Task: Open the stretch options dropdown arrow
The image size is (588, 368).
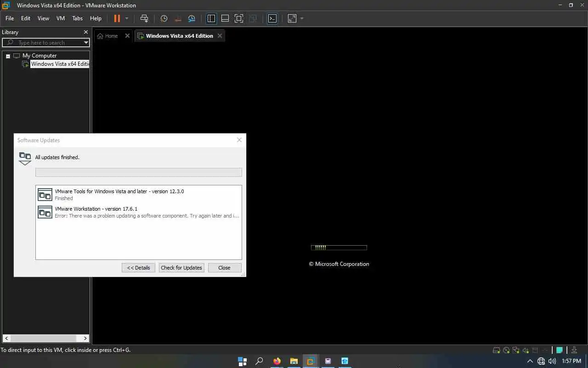Action: pyautogui.click(x=302, y=18)
